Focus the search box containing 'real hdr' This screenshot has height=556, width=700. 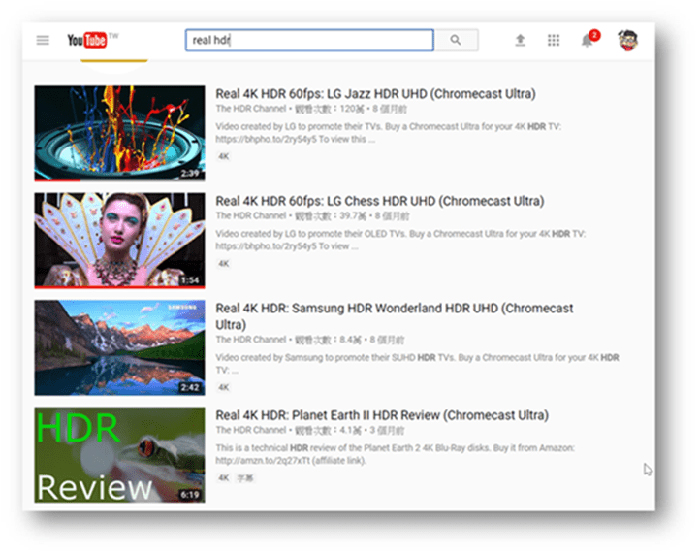point(309,40)
